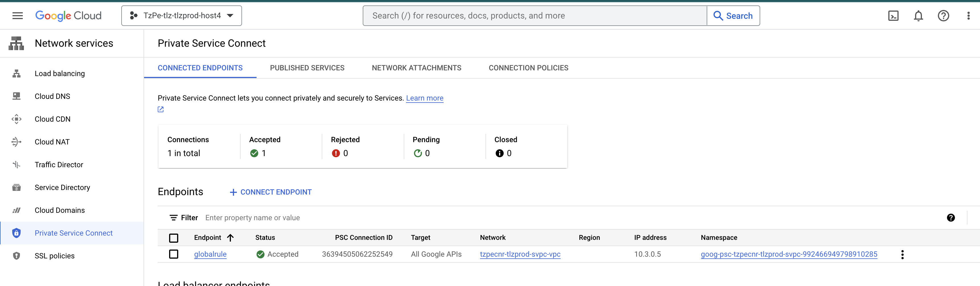Switch to the Published Services tab

(x=307, y=68)
